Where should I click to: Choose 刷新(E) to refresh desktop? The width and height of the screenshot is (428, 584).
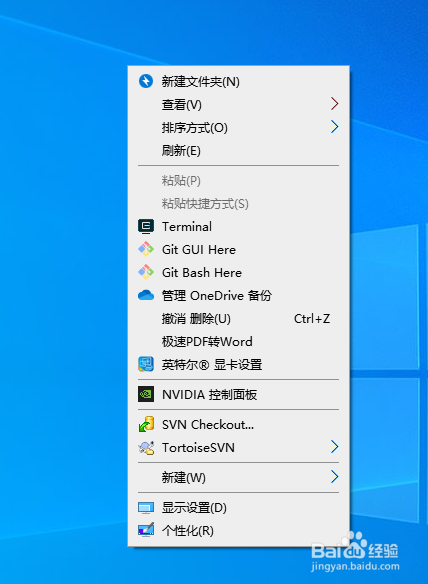point(238,150)
